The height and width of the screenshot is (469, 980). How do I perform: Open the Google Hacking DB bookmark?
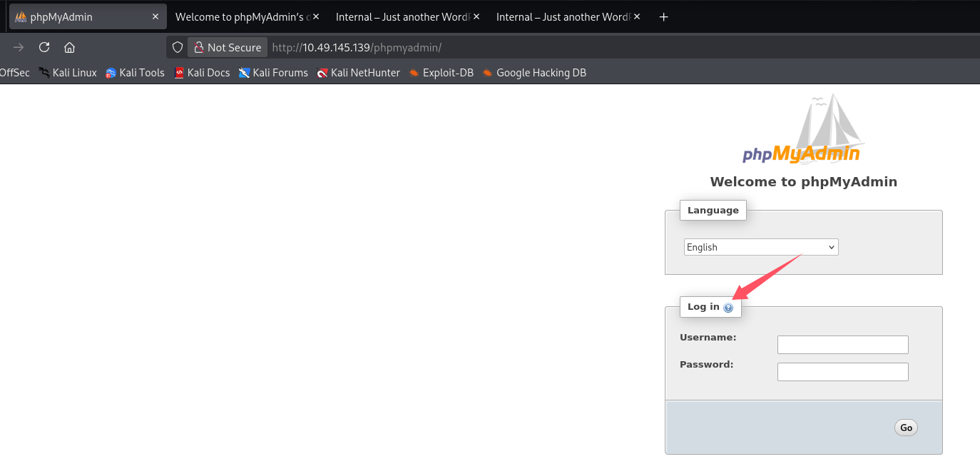tap(534, 73)
